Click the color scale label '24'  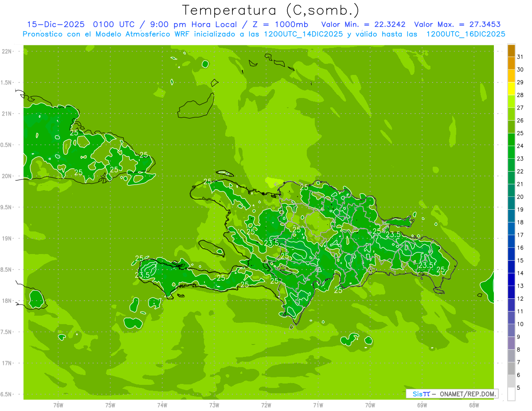(x=520, y=146)
